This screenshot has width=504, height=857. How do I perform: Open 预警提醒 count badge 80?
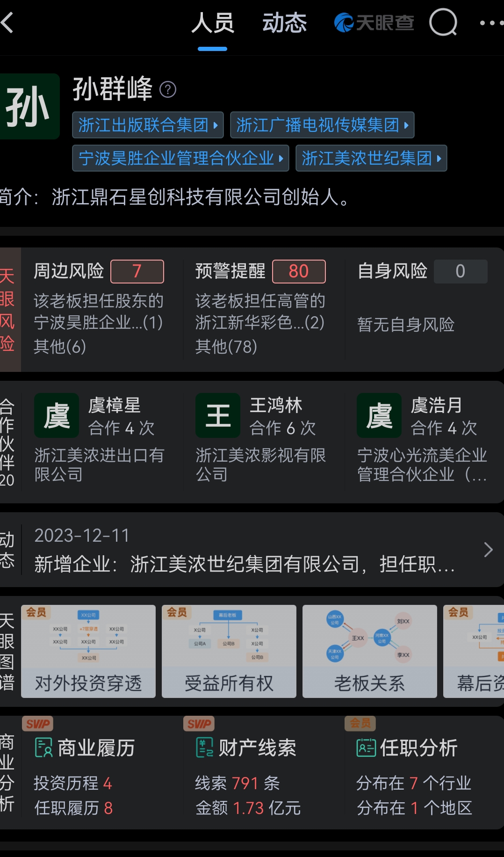(299, 271)
